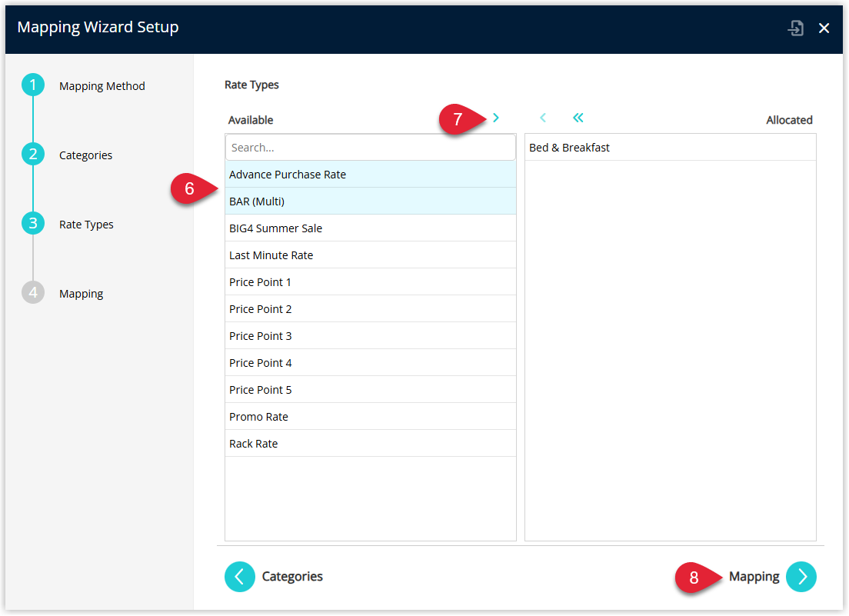Screen dimensions: 849x616
Task: Go back using the Categories round arrow button
Action: click(240, 577)
